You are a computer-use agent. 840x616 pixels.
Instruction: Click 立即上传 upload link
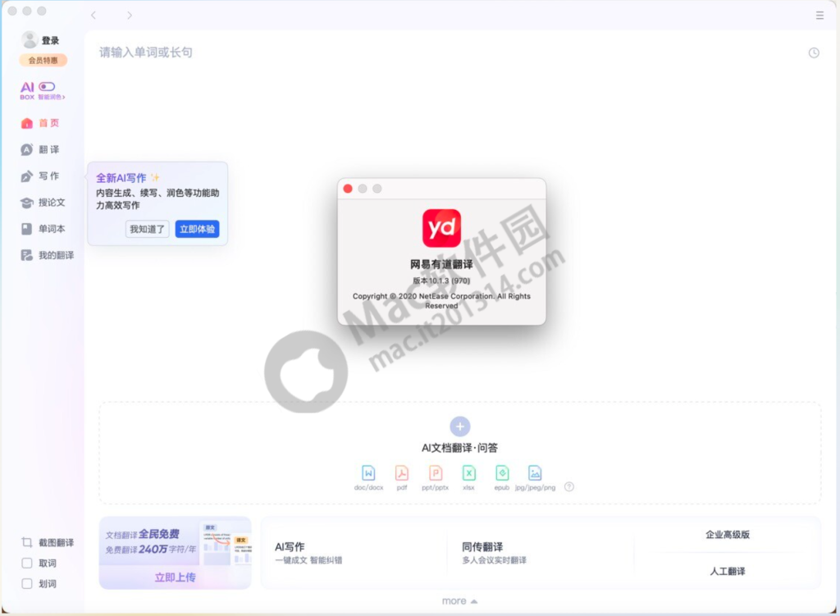[x=176, y=577]
